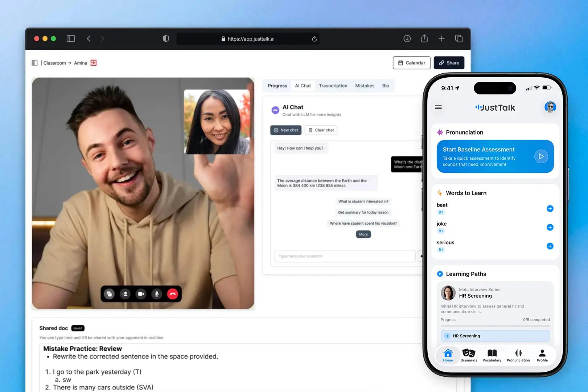This screenshot has width=588, height=392.
Task: Open Profile tab on phone
Action: (x=542, y=355)
